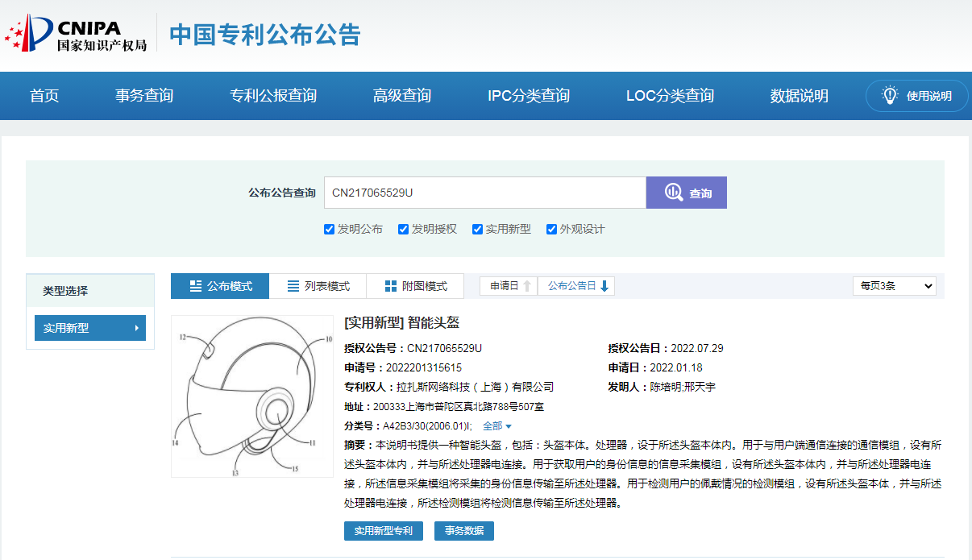Click the lightbulb usage guide icon
Screen dimensions: 972x560
coord(890,96)
